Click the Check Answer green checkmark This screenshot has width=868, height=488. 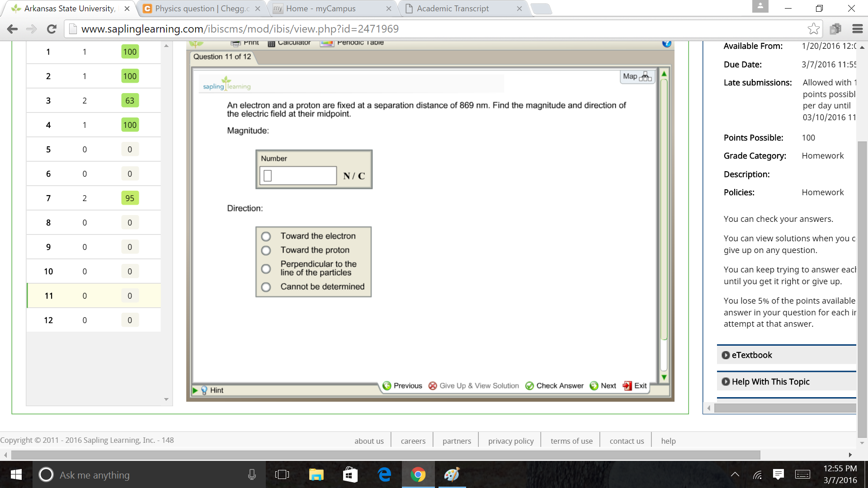tap(529, 386)
